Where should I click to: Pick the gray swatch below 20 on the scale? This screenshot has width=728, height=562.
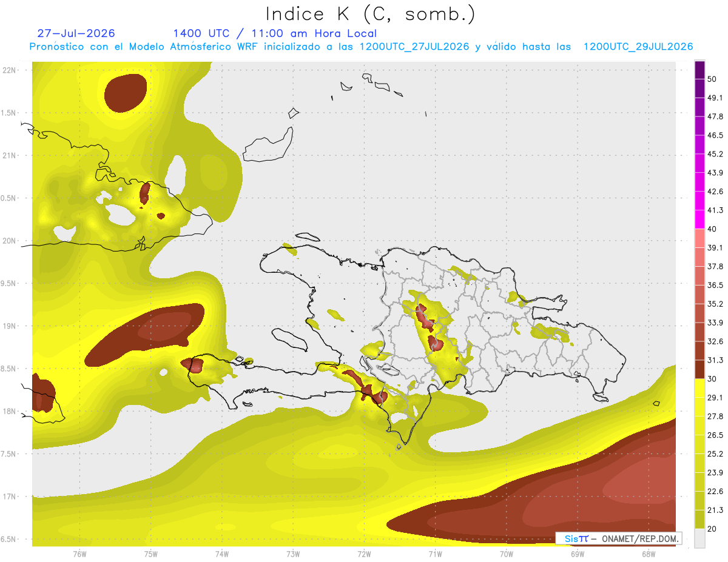[x=699, y=538]
